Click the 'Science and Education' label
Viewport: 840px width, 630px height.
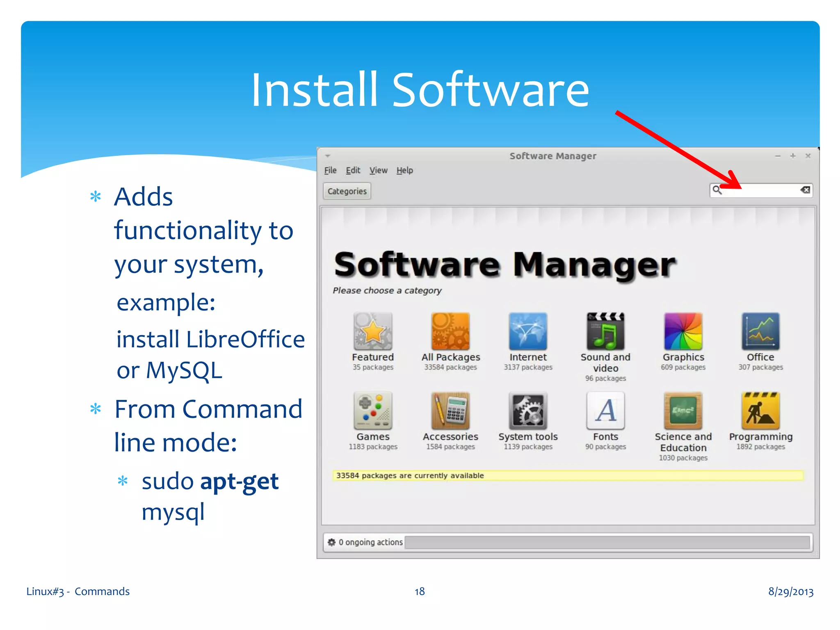[x=683, y=442]
